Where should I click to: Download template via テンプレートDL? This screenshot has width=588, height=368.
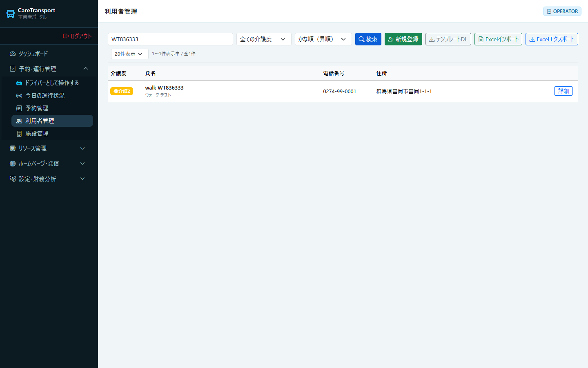tap(448, 39)
